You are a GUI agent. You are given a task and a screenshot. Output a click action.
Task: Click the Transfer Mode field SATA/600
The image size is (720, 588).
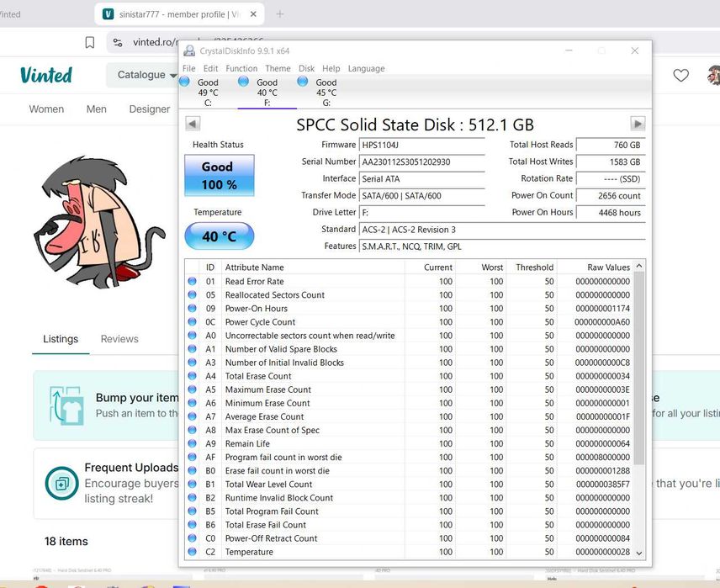click(x=421, y=196)
